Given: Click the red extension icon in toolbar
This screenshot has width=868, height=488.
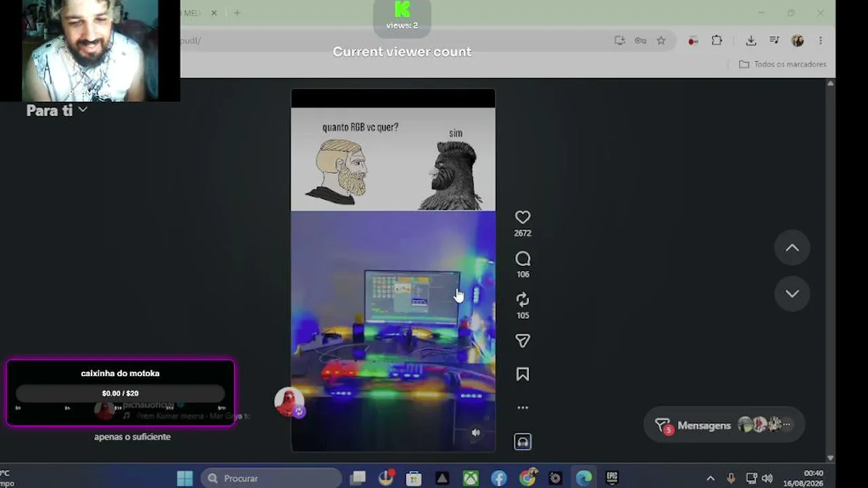Looking at the screenshot, I should 692,41.
